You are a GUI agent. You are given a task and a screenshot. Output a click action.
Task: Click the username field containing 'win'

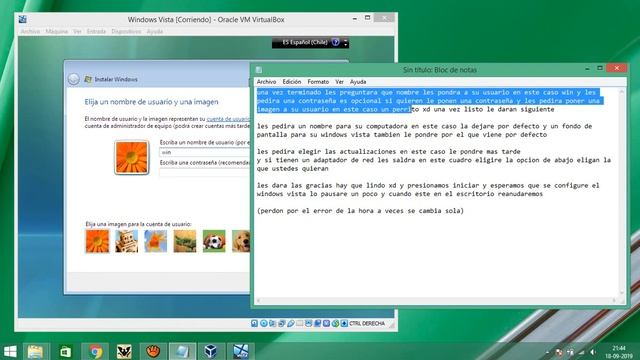click(x=204, y=152)
